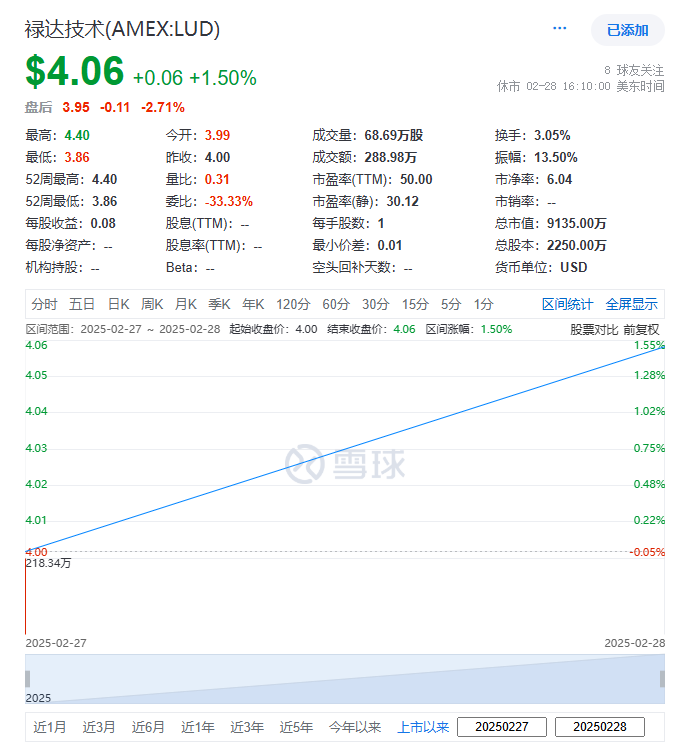This screenshot has width=689, height=751.
Task: Select the 月K chart tab
Action: click(185, 304)
